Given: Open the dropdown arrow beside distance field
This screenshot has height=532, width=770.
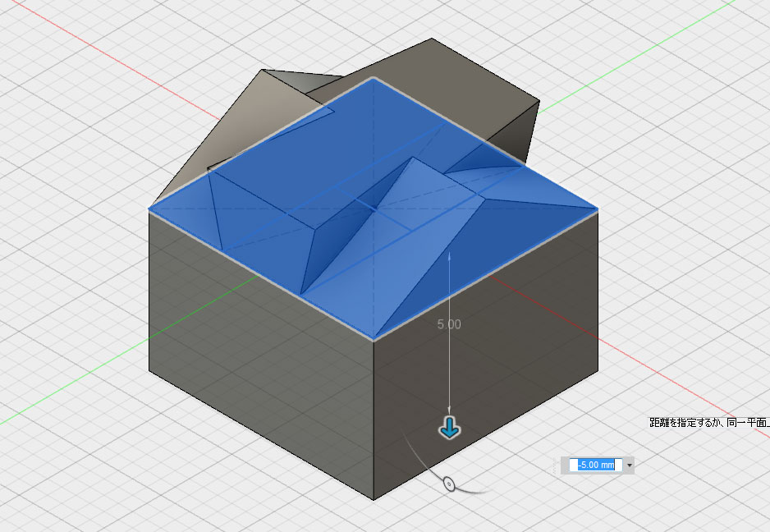Looking at the screenshot, I should [x=630, y=465].
